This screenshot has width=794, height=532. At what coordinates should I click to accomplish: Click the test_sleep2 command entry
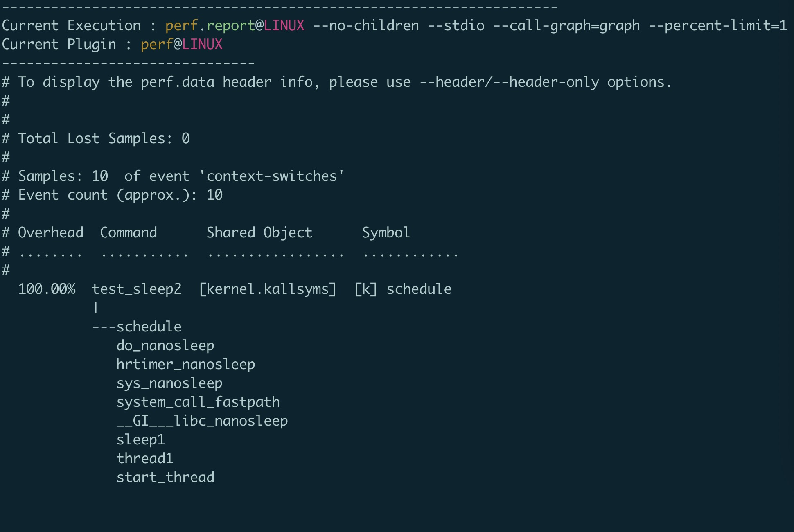pyautogui.click(x=137, y=289)
